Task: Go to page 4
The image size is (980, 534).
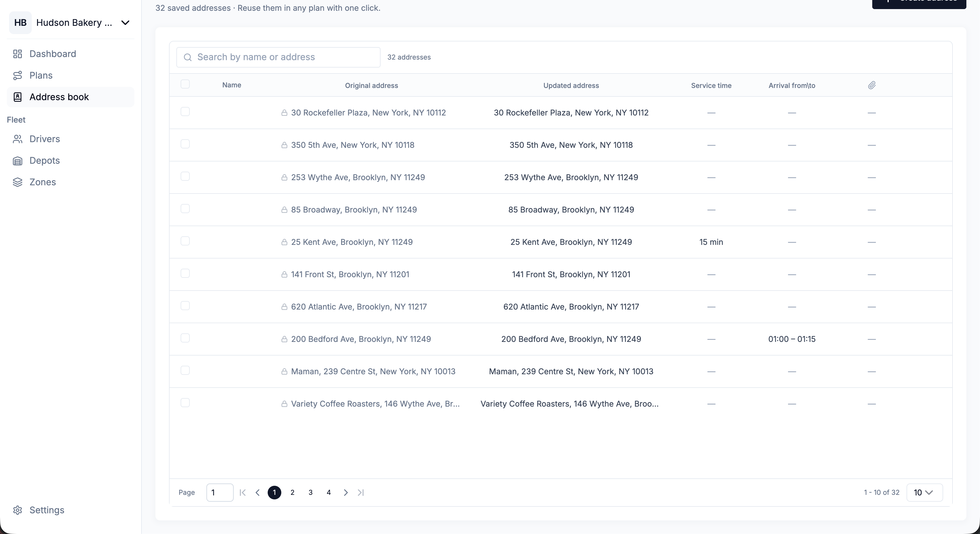Action: pos(329,493)
